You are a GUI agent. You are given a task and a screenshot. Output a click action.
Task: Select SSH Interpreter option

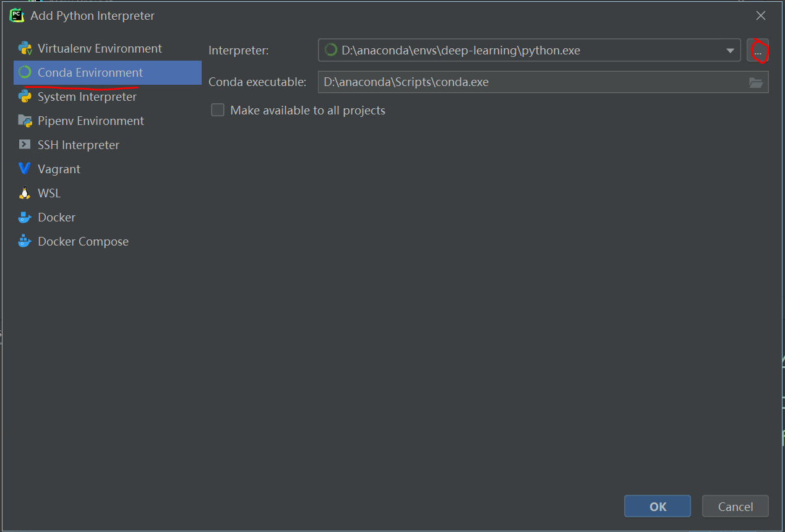[78, 145]
